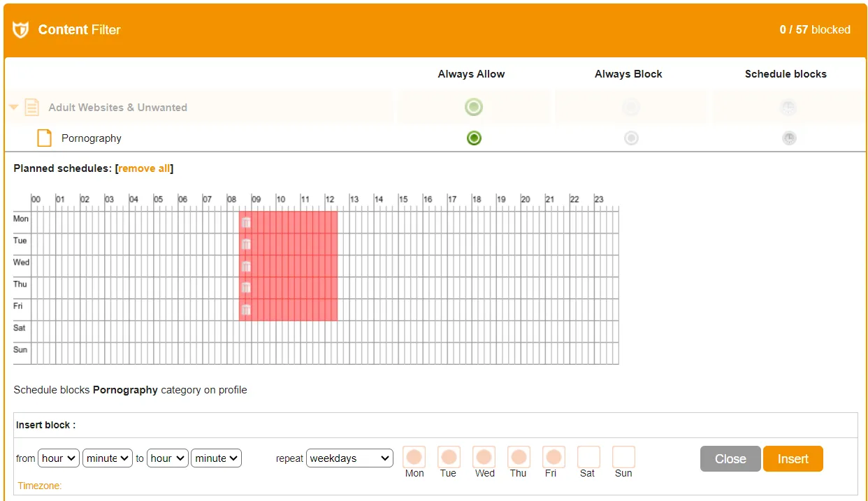Screen dimensions: 868x501
Task: Click the Pornography category label
Action: pyautogui.click(x=92, y=138)
